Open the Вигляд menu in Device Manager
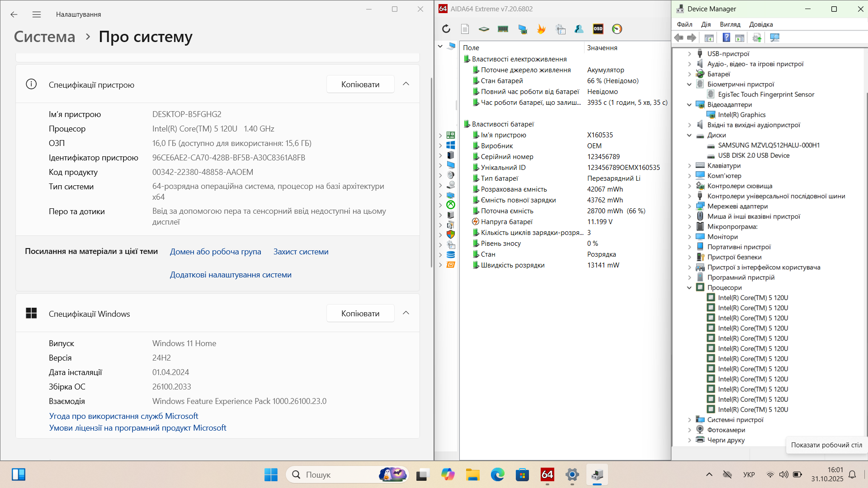This screenshot has height=488, width=868. [x=730, y=24]
